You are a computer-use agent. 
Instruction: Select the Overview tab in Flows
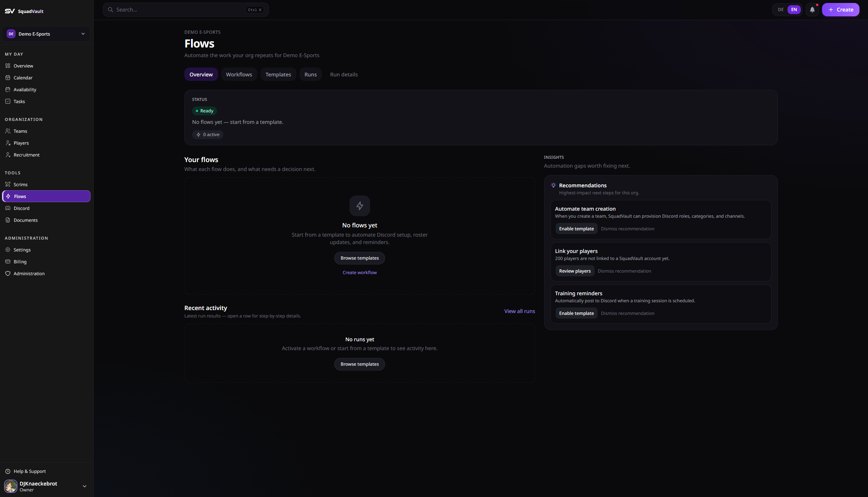point(201,75)
